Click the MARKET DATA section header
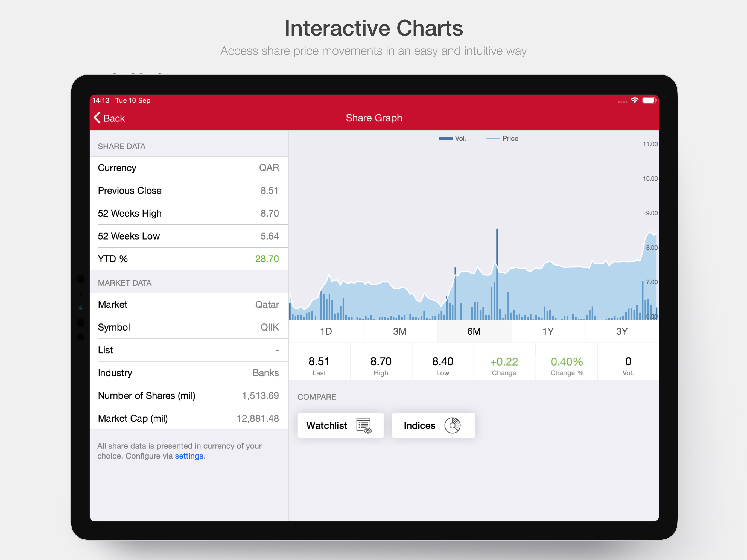747x560 pixels. (125, 283)
